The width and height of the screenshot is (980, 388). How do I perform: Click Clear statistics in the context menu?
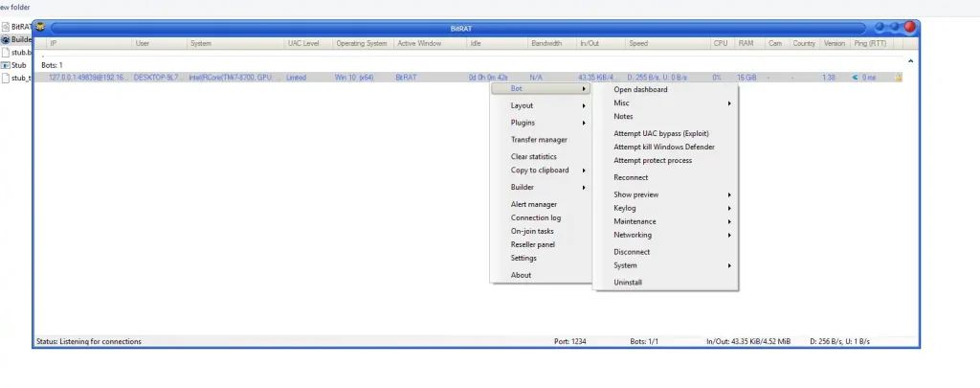pyautogui.click(x=533, y=156)
